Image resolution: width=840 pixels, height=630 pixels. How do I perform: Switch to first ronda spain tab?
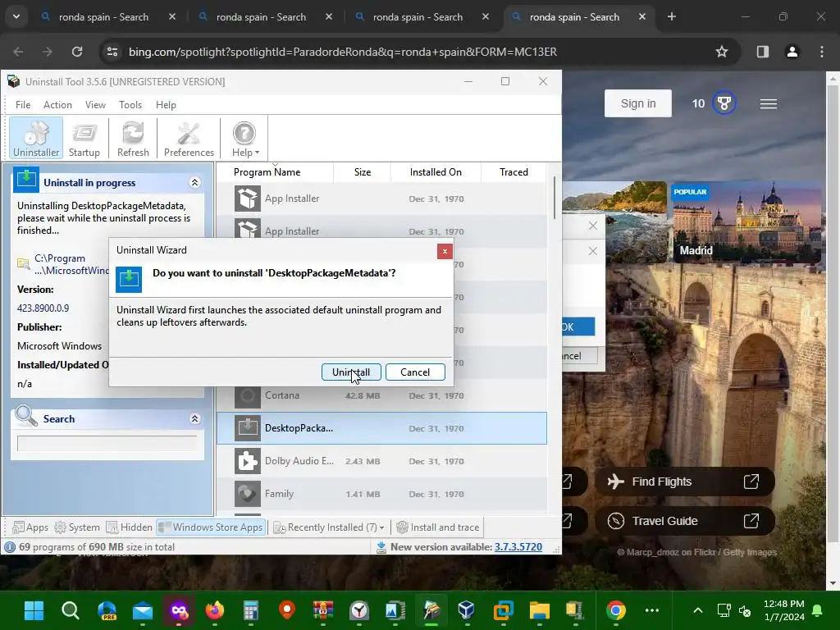click(103, 17)
